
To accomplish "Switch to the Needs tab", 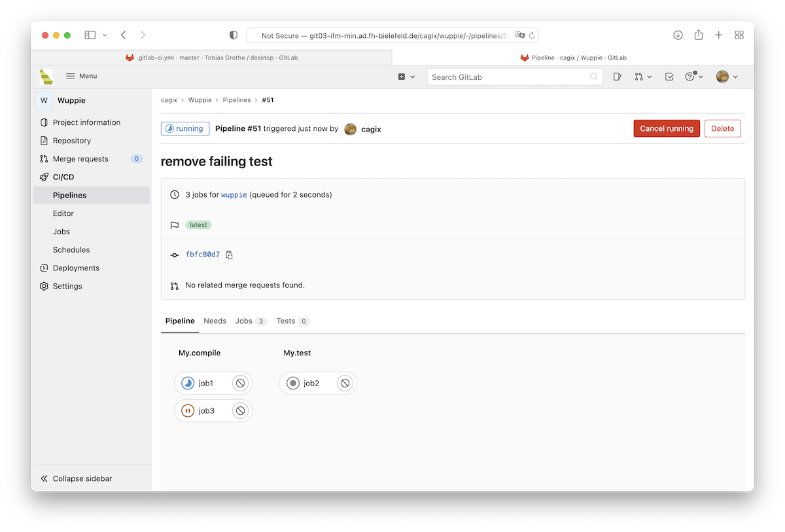I will pyautogui.click(x=215, y=321).
